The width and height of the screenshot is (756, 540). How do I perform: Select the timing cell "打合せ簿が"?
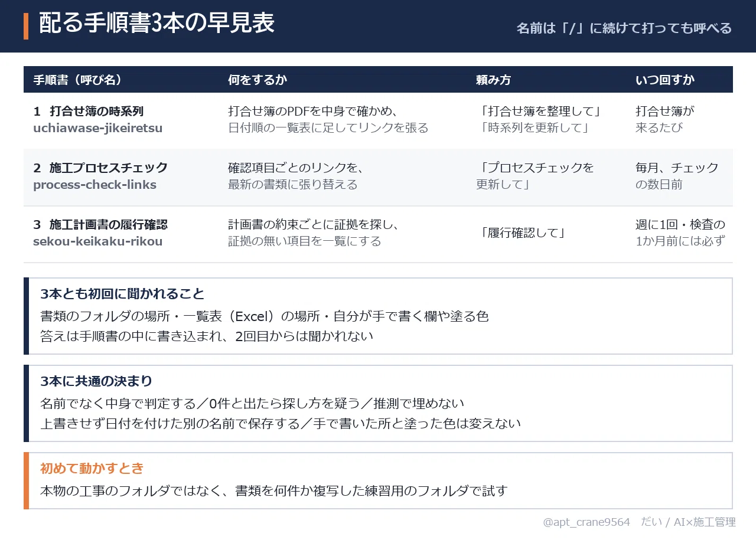click(665, 111)
